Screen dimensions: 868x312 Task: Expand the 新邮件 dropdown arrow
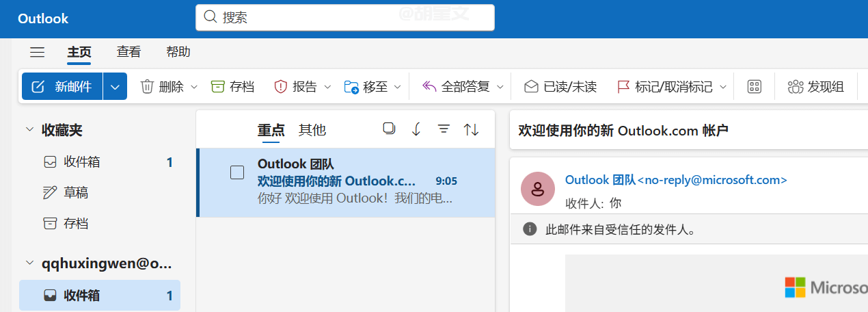115,87
